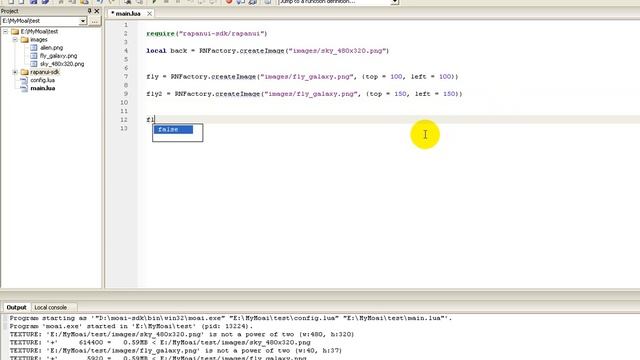The image size is (640, 360).
Task: Open the project path dropdown arrow
Action: (83, 21)
